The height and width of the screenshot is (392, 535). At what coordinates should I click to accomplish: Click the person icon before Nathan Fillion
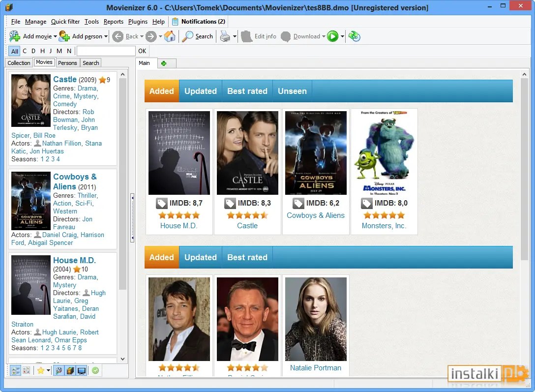coord(37,143)
